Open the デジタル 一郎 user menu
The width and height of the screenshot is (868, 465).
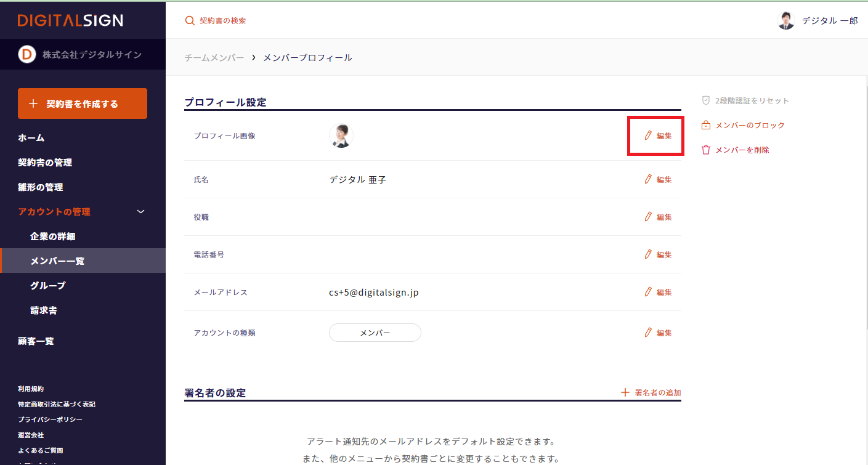(x=817, y=21)
